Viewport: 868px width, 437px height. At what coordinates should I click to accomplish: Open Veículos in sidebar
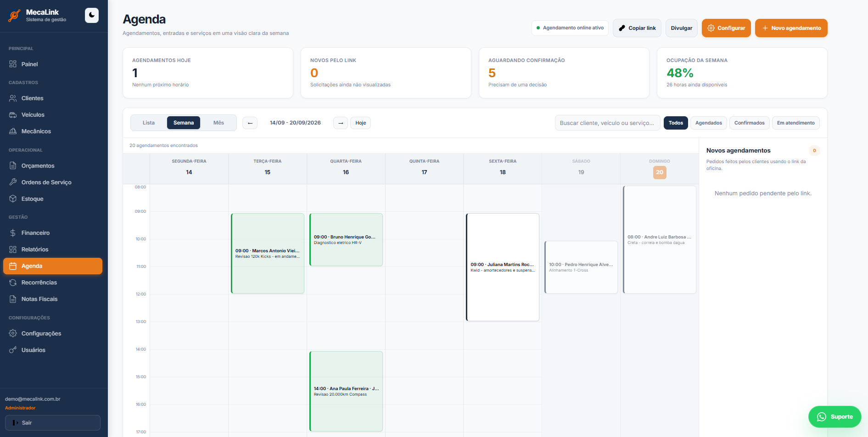point(53,115)
